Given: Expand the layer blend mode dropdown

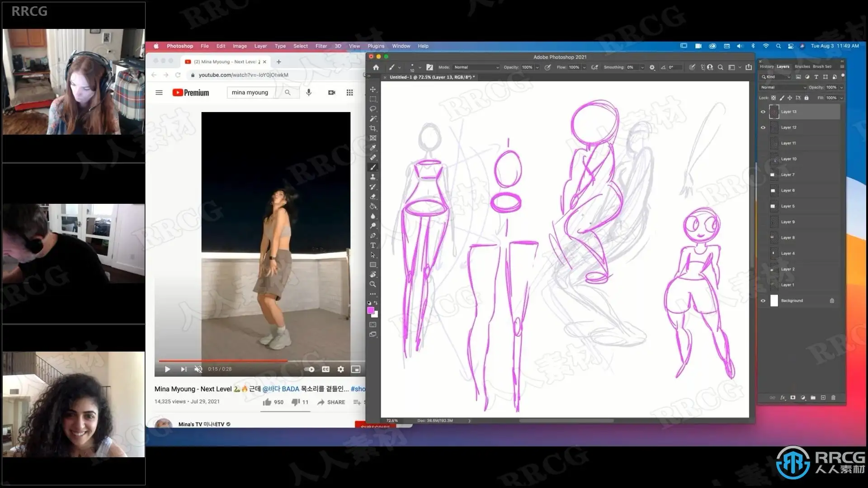Looking at the screenshot, I should [783, 87].
